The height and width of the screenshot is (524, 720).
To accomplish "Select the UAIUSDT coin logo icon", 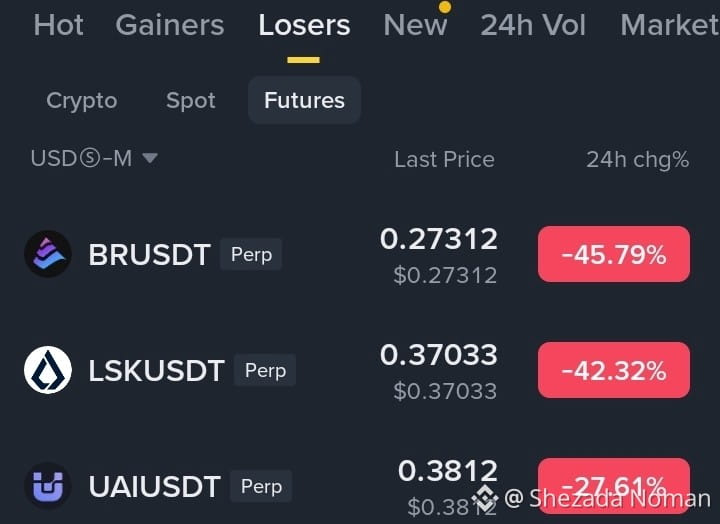I will tap(48, 486).
